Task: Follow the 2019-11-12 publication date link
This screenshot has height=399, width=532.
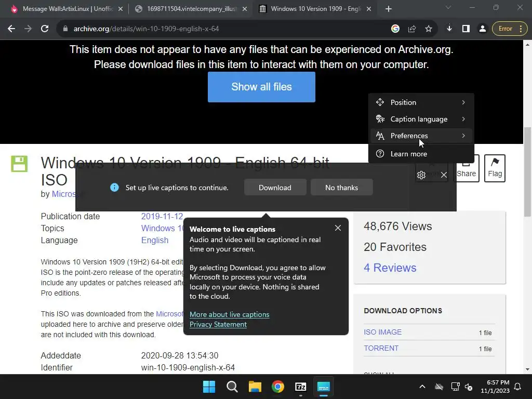Action: tap(162, 217)
